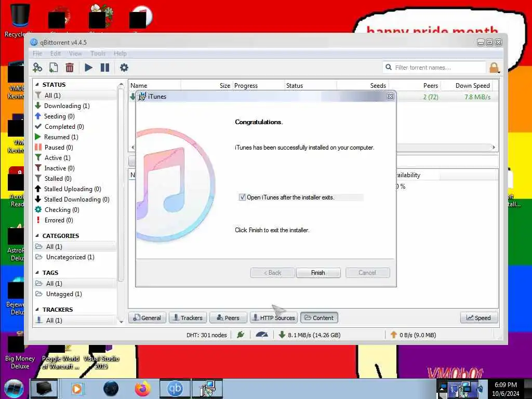Collapse the CATEGORIES section
The height and width of the screenshot is (399, 532).
coord(37,235)
